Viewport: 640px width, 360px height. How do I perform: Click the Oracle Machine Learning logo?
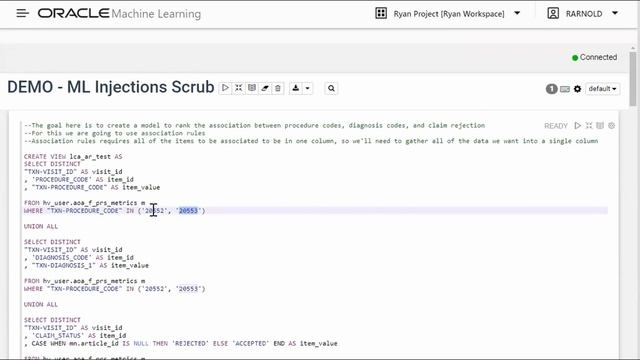tap(119, 13)
